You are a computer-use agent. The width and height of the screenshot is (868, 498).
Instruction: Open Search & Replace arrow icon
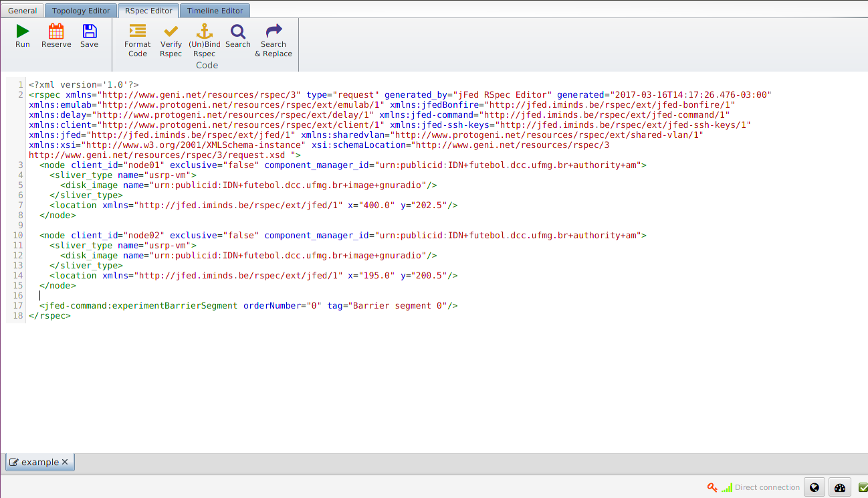coord(274,31)
